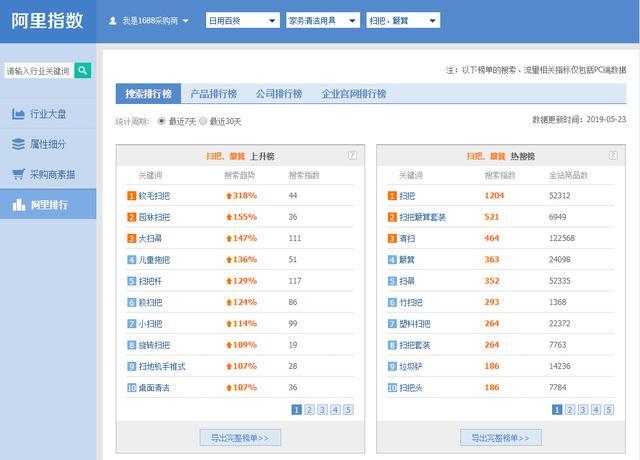Open 阿里排行 in the sidebar
The height and width of the screenshot is (460, 640).
[48, 204]
